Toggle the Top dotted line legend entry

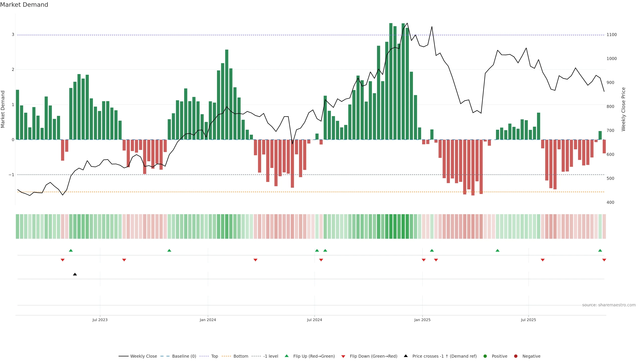[x=214, y=356]
